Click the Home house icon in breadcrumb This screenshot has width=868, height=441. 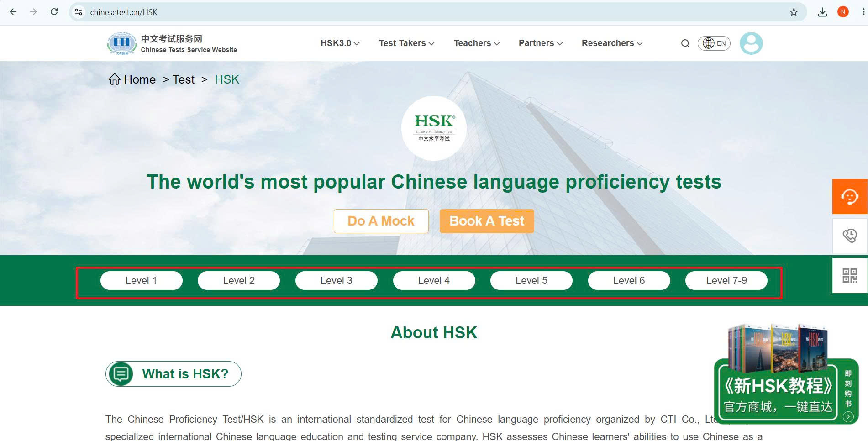point(115,79)
